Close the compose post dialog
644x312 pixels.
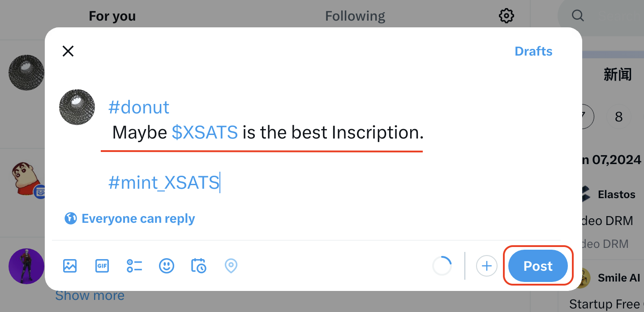tap(68, 51)
